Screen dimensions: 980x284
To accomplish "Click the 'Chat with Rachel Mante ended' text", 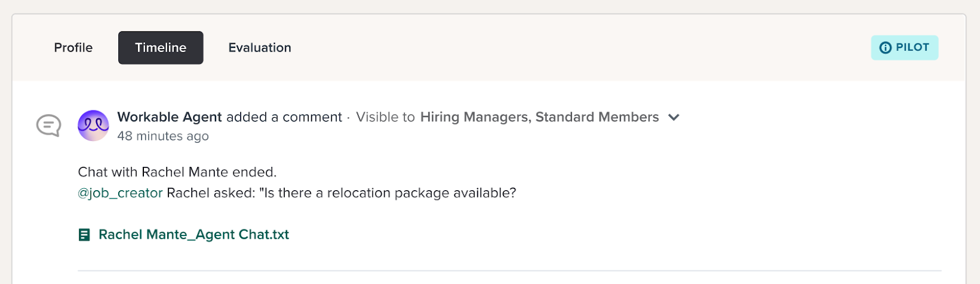I will pos(177,172).
